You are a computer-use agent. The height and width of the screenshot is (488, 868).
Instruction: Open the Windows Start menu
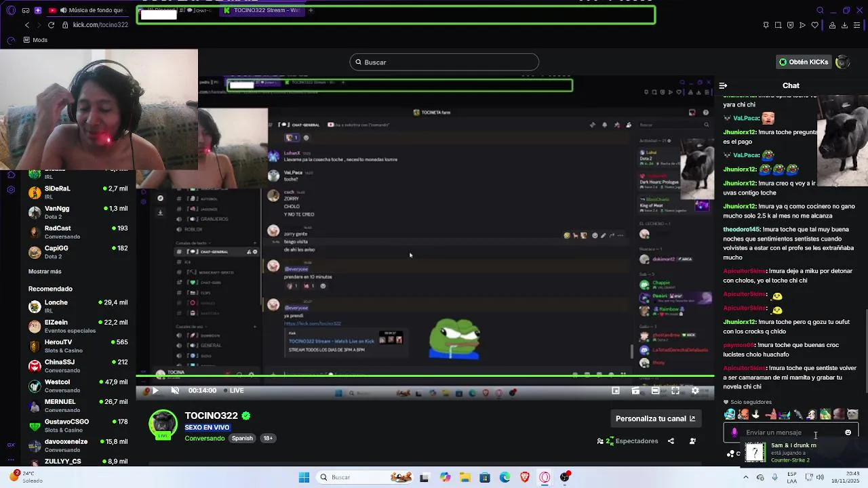[x=304, y=477]
